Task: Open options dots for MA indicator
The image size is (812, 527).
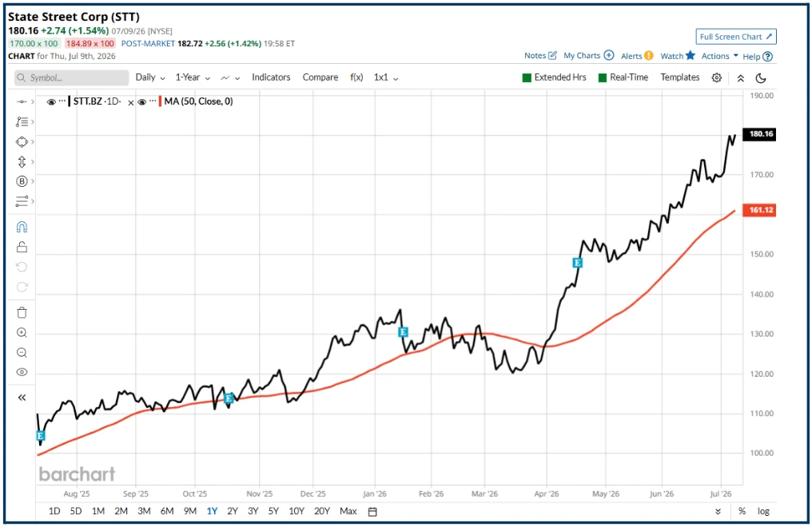Action: pos(153,101)
